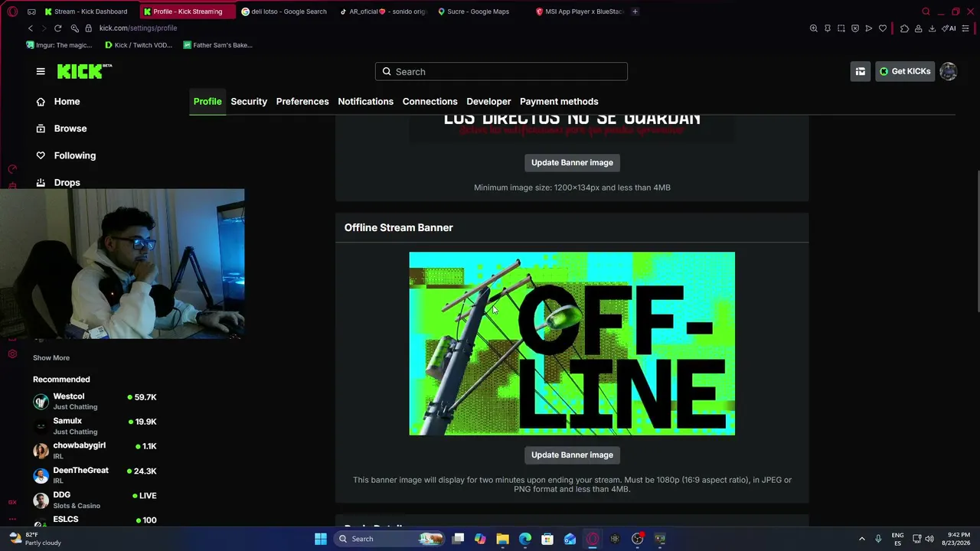This screenshot has height=551, width=980.
Task: Open recommended channel Samulx
Action: tap(95, 425)
